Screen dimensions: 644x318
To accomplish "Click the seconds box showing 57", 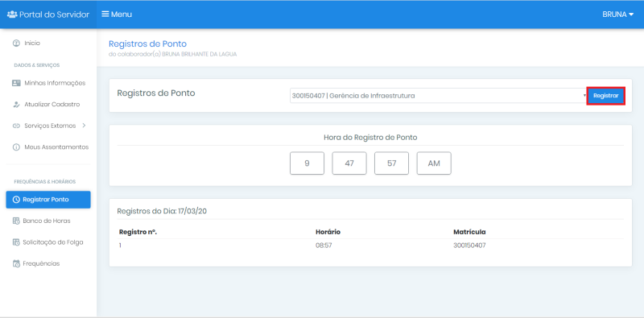I will pyautogui.click(x=391, y=163).
